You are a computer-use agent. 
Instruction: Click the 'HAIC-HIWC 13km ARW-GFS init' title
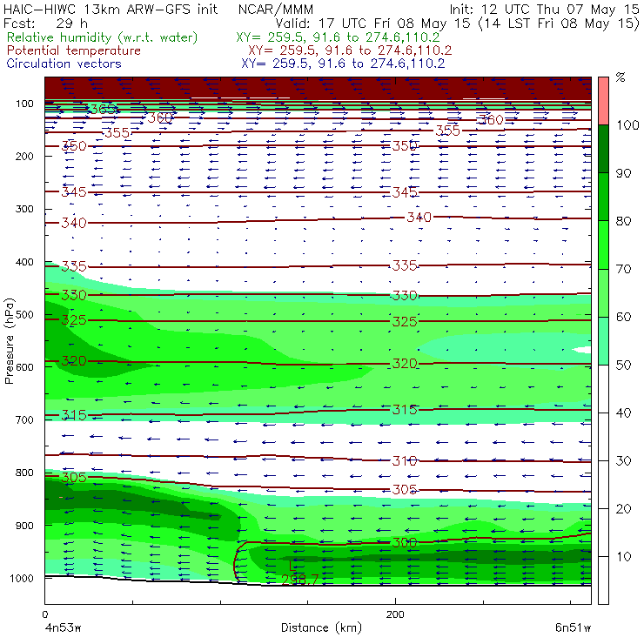coord(110,9)
